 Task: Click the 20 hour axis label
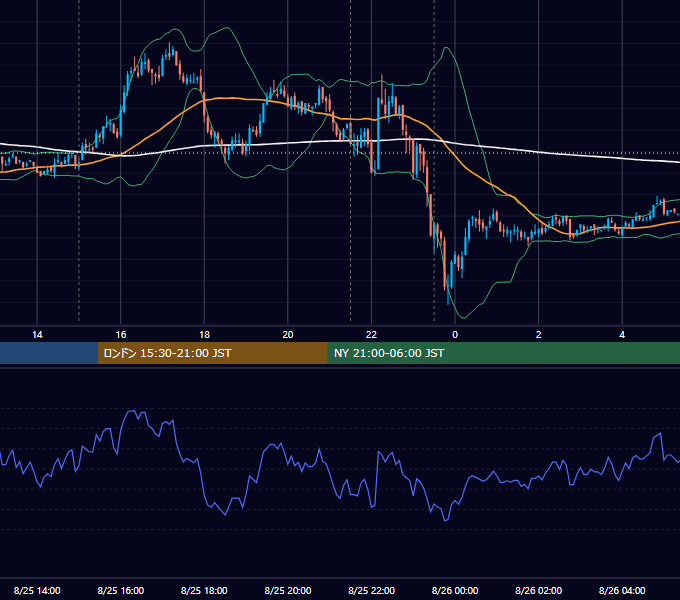(x=288, y=335)
